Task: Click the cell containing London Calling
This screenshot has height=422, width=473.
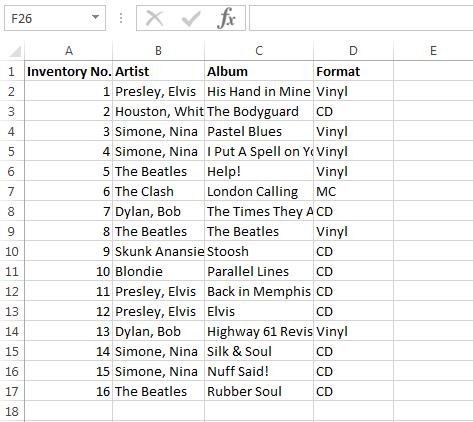Action: [x=259, y=191]
